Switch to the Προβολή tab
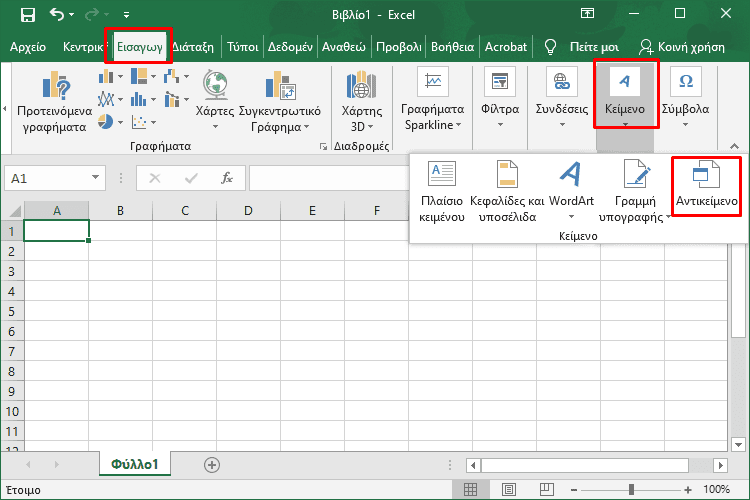The width and height of the screenshot is (750, 500). coord(398,47)
